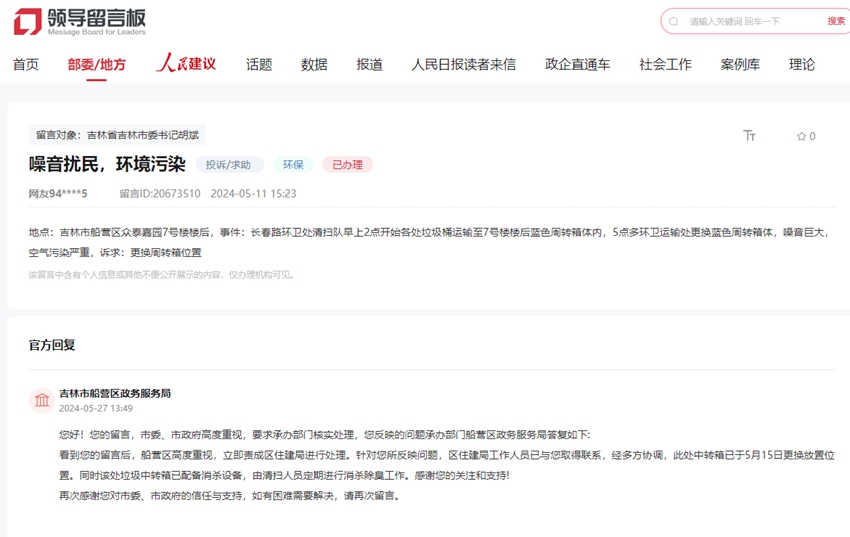Click the Tт font size icon

[750, 136]
